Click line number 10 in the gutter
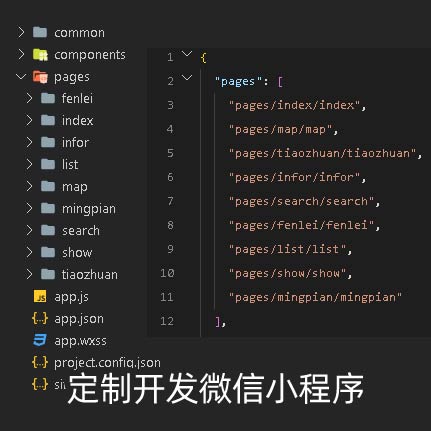The width and height of the screenshot is (431, 431). tap(167, 273)
